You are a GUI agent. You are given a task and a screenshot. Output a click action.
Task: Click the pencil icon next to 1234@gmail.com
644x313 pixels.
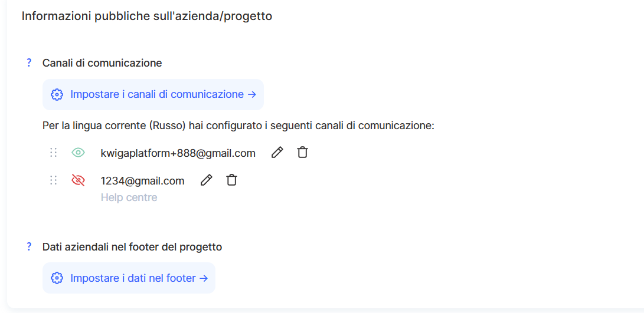(206, 180)
